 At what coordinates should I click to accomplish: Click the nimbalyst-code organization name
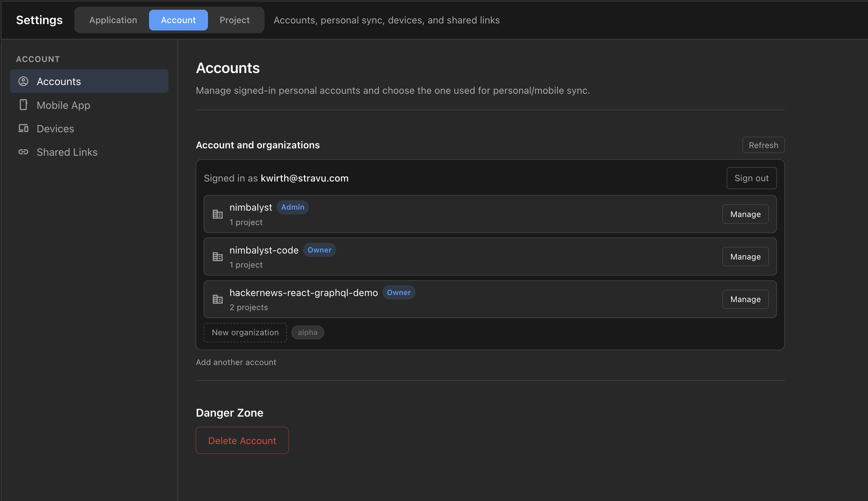point(264,250)
